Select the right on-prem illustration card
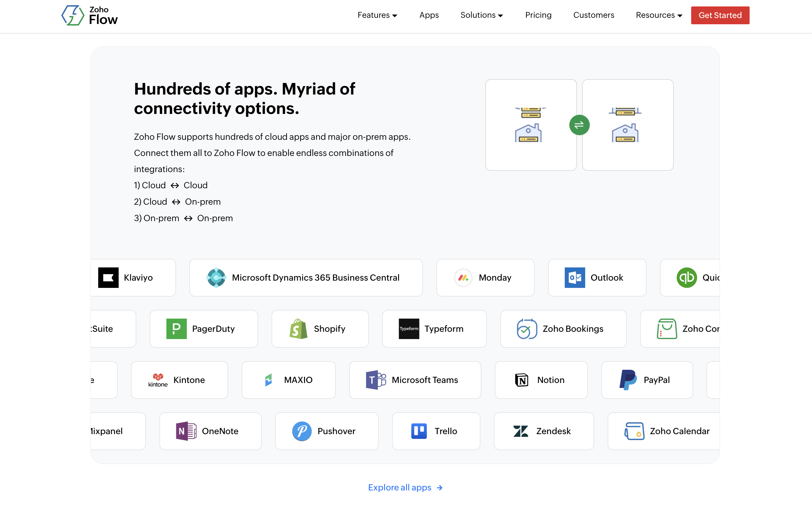This screenshot has width=812, height=509. pyautogui.click(x=627, y=125)
